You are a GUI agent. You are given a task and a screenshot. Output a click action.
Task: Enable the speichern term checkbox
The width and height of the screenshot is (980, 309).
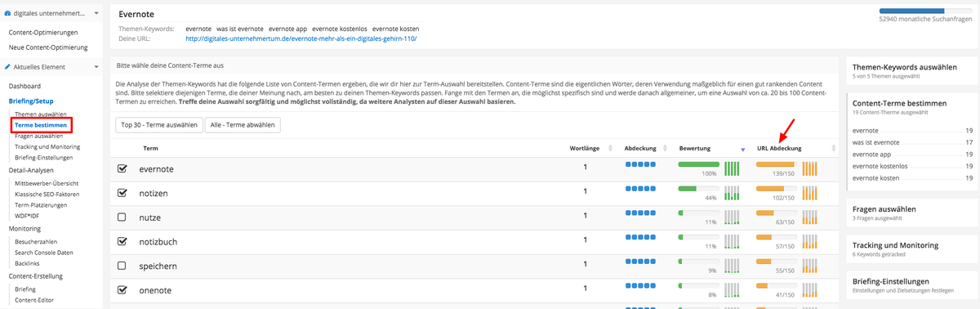click(x=122, y=266)
